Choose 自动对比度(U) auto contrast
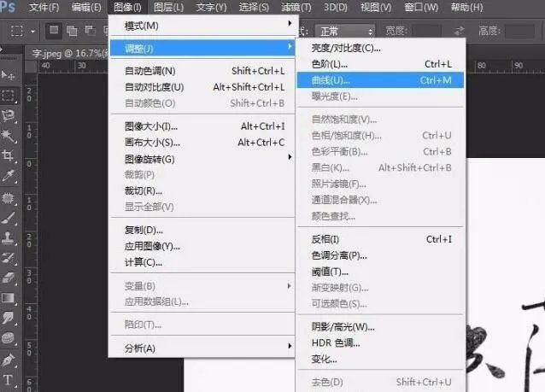The image size is (545, 392). (202, 87)
